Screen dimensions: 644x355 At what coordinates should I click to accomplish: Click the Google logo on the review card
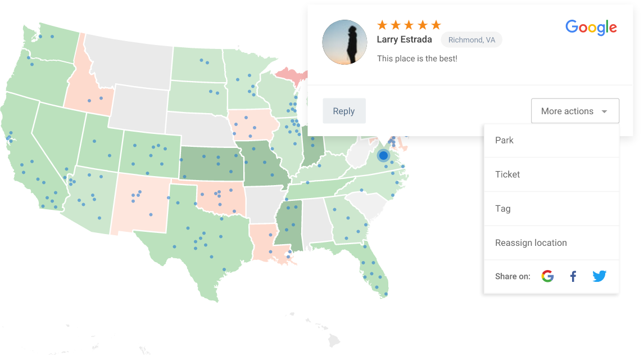click(591, 28)
